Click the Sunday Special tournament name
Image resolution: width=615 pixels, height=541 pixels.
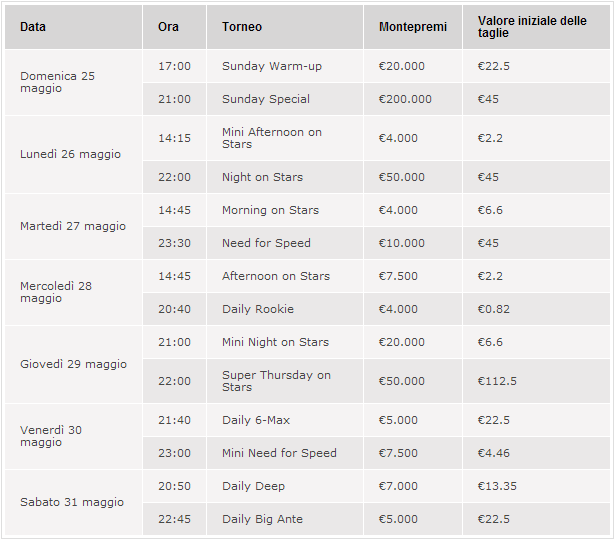point(266,99)
